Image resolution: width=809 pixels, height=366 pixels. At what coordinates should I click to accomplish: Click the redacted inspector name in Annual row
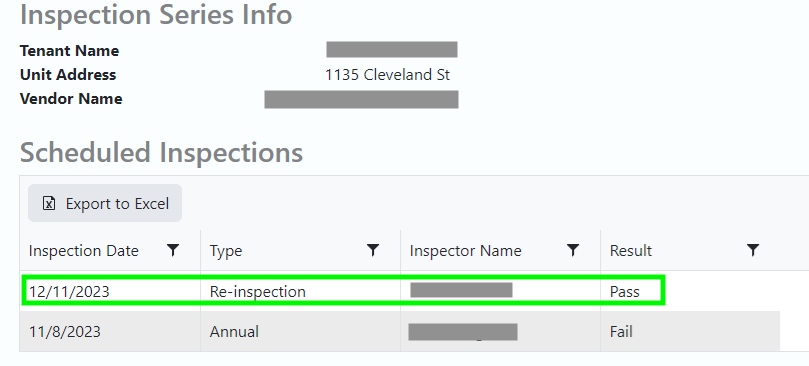[x=463, y=331]
